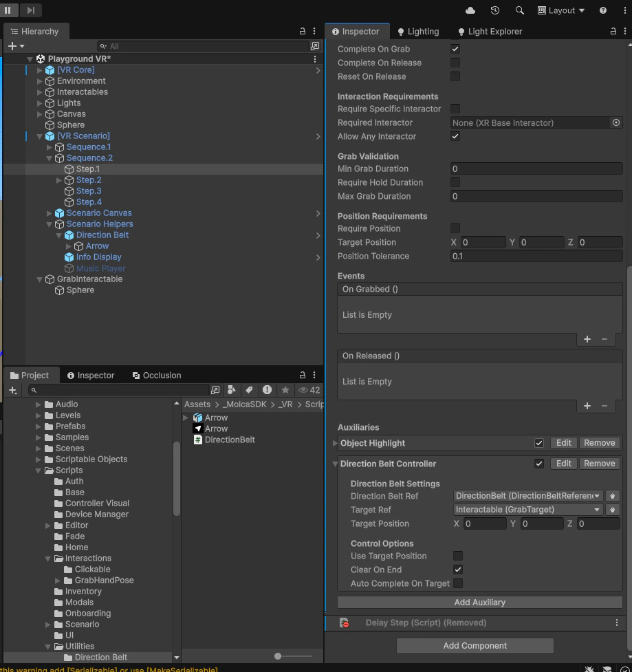Image resolution: width=632 pixels, height=672 pixels.
Task: Remove Direction Belt Controller auxiliary
Action: [x=599, y=464]
